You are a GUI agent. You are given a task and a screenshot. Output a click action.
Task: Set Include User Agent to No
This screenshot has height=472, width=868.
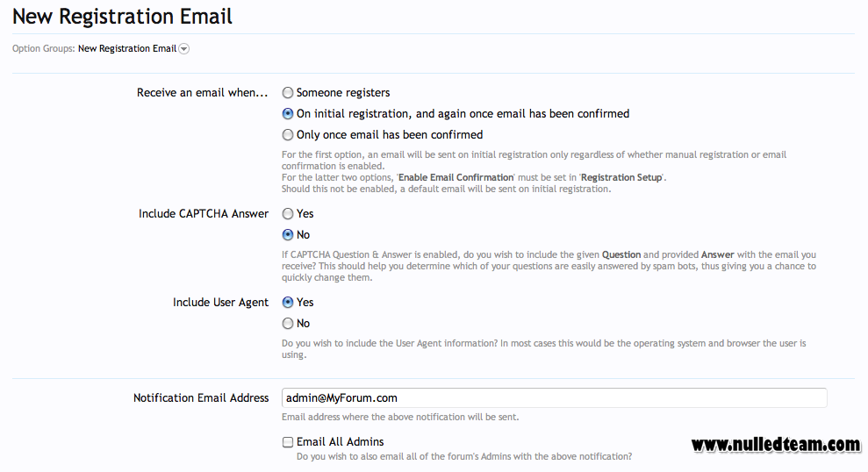[288, 323]
